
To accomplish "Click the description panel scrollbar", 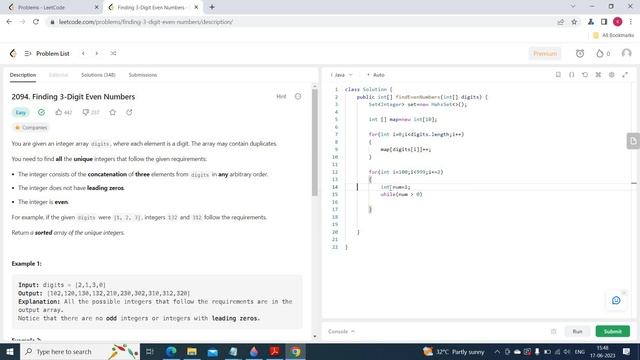I will [x=315, y=143].
